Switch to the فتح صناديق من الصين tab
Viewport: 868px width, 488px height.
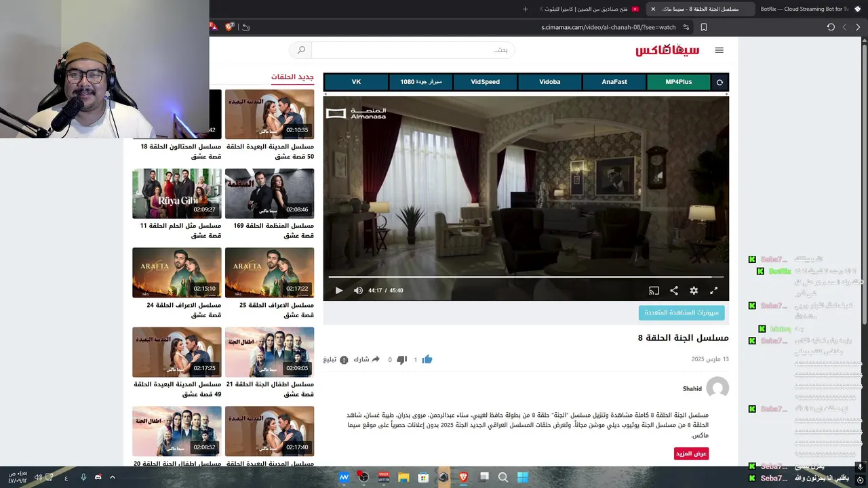point(589,9)
